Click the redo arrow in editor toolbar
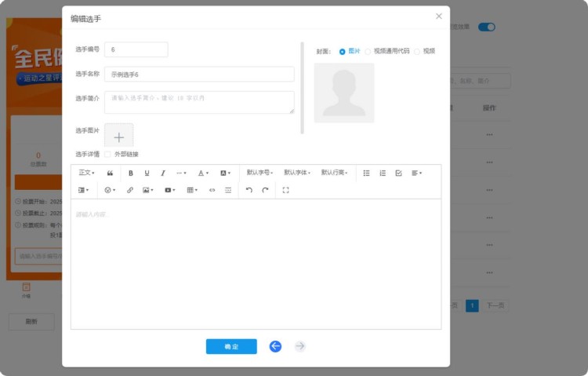This screenshot has width=588, height=376. (x=266, y=190)
